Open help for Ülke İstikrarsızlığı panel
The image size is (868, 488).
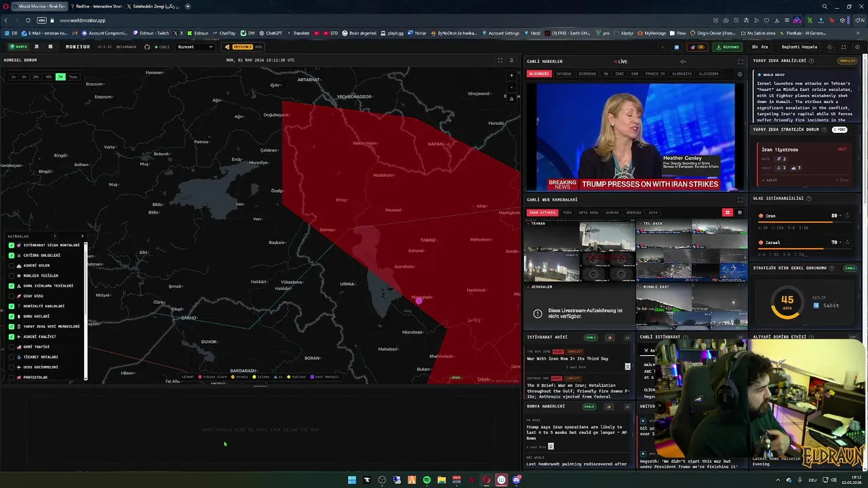pos(809,199)
